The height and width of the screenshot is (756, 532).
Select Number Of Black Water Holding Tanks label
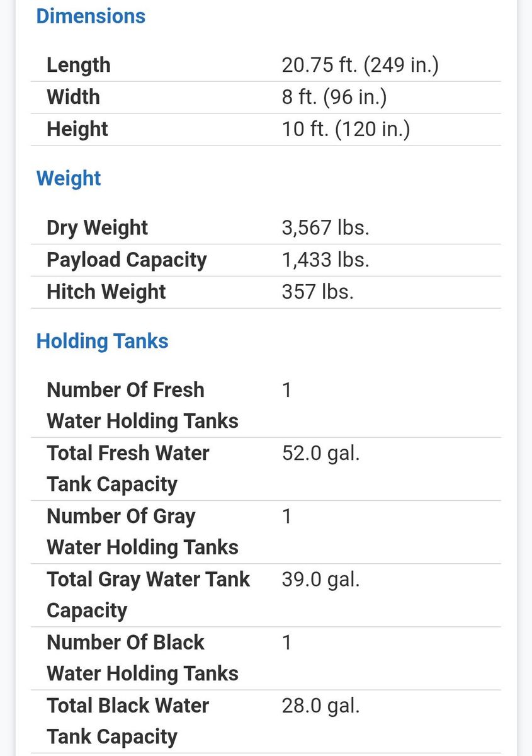[x=142, y=658]
